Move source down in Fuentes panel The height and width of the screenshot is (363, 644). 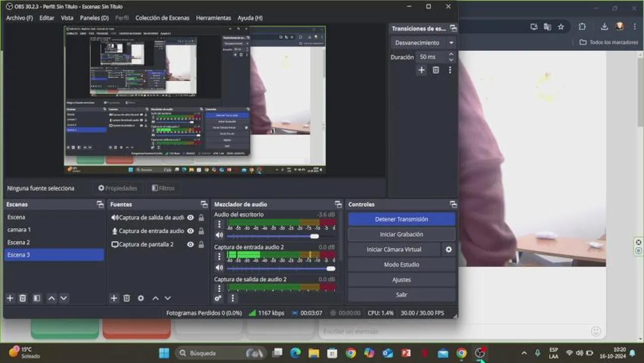[x=168, y=298]
